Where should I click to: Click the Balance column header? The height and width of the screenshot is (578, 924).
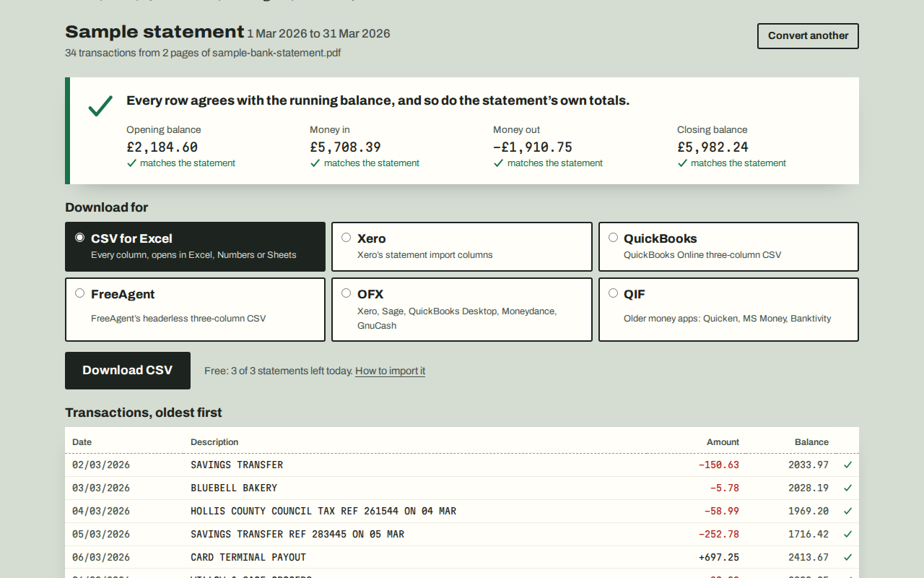point(811,442)
